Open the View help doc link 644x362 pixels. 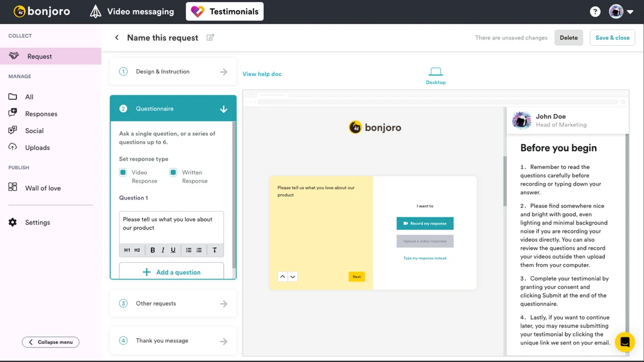262,74
